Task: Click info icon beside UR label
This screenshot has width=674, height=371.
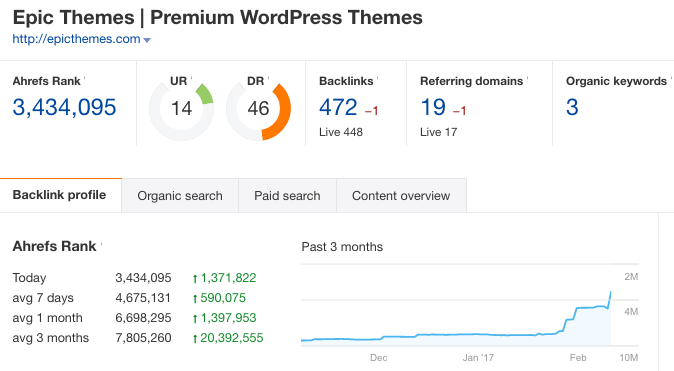Action: pos(191,78)
